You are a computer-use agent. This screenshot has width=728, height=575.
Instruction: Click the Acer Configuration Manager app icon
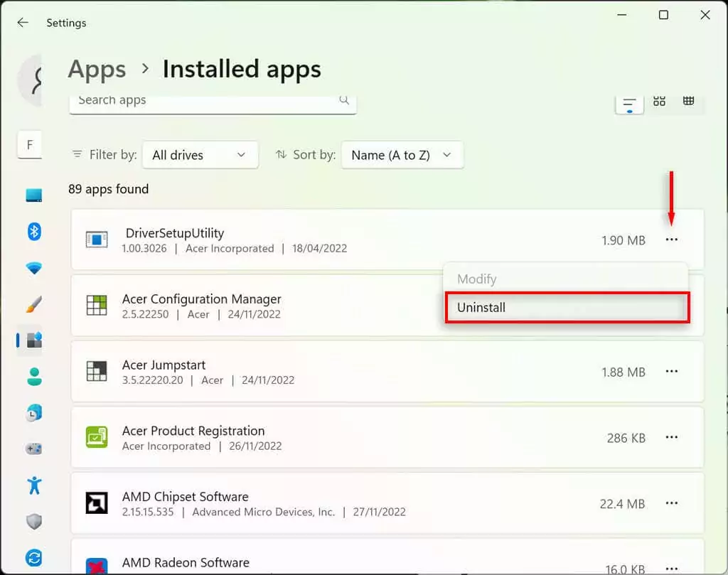[x=97, y=306]
